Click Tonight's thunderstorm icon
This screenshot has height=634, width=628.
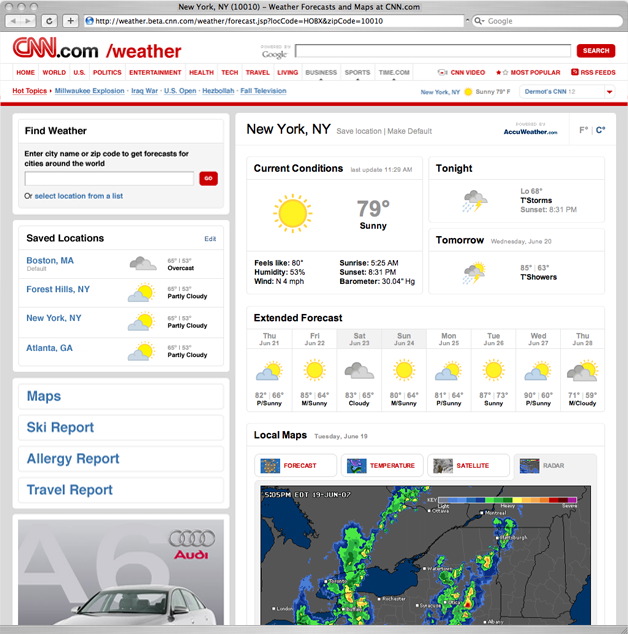click(x=475, y=201)
